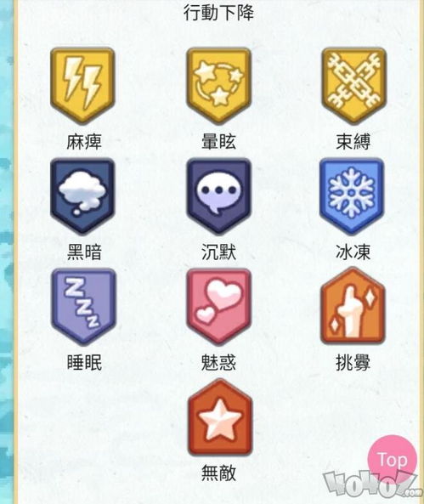424x504 pixels.
Task: Click the sleep ZZZ icon
Action: point(83,307)
